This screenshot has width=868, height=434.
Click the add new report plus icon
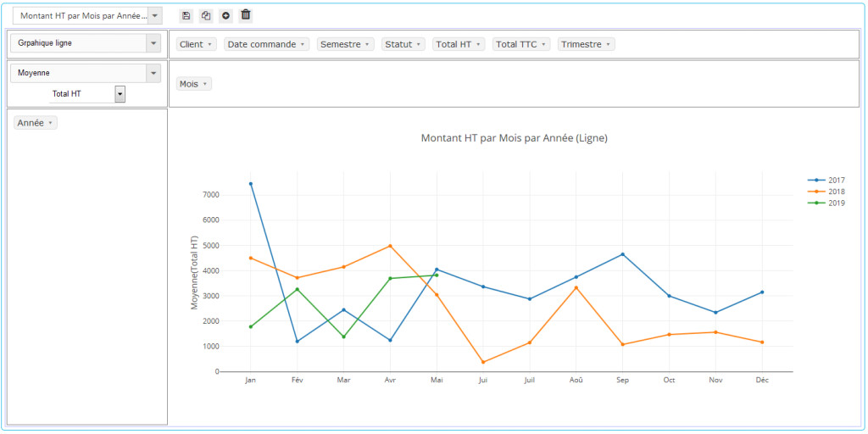[x=225, y=15]
